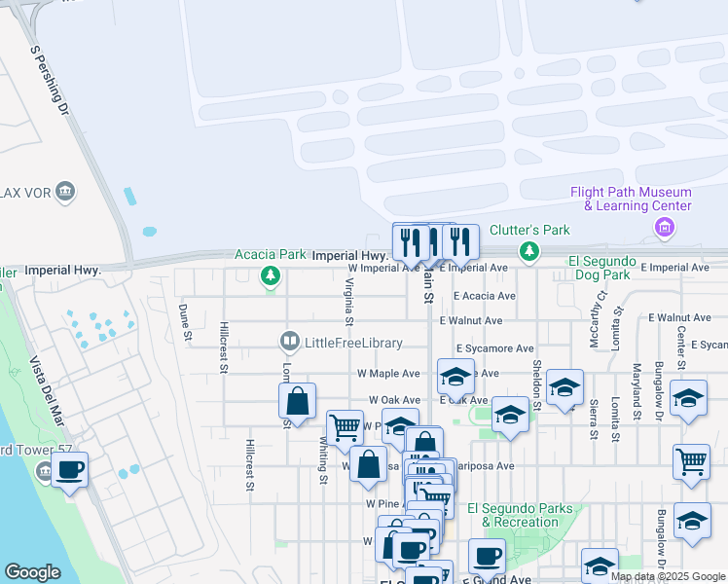Click the restaurant marker on E Imperial Ave
Viewport: 728px width, 584px height.
pos(460,243)
